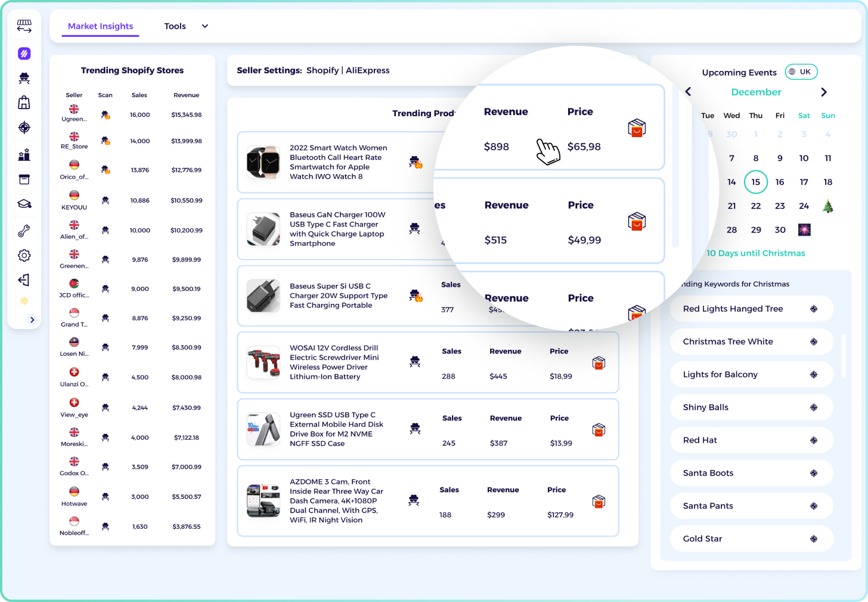Import AZDOME camera via box icon
868x602 pixels.
tap(599, 501)
